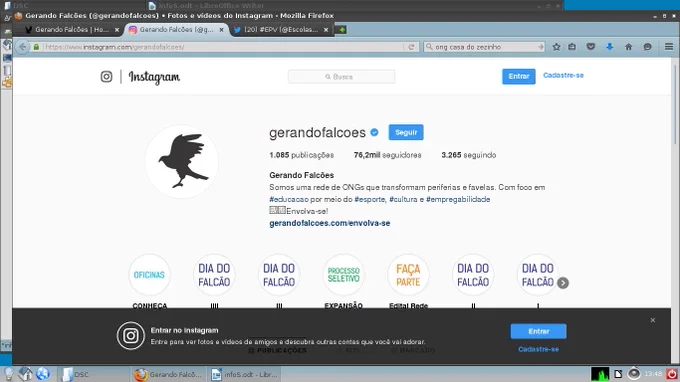Image resolution: width=680 pixels, height=382 pixels.
Task: Reload the page with the refresh icon
Action: tap(411, 47)
